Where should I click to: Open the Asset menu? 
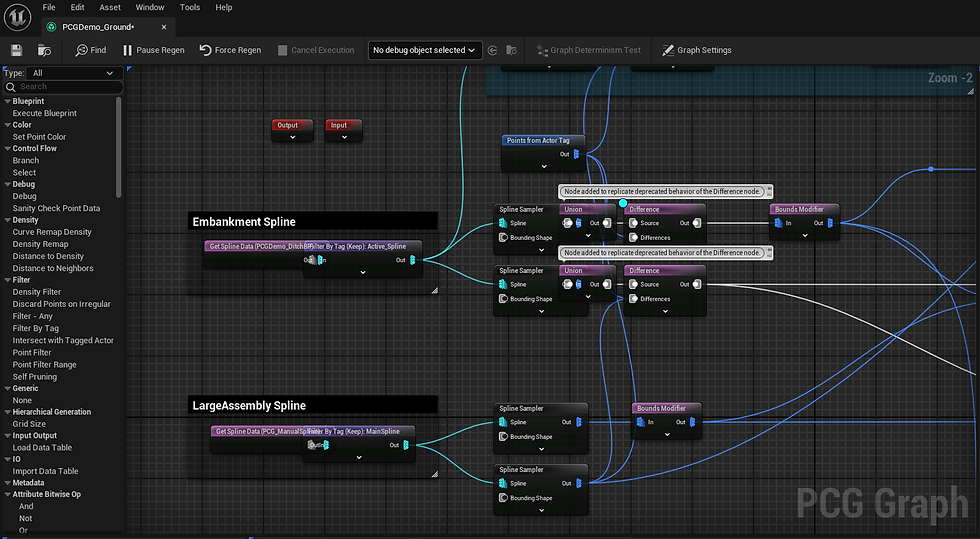[110, 8]
